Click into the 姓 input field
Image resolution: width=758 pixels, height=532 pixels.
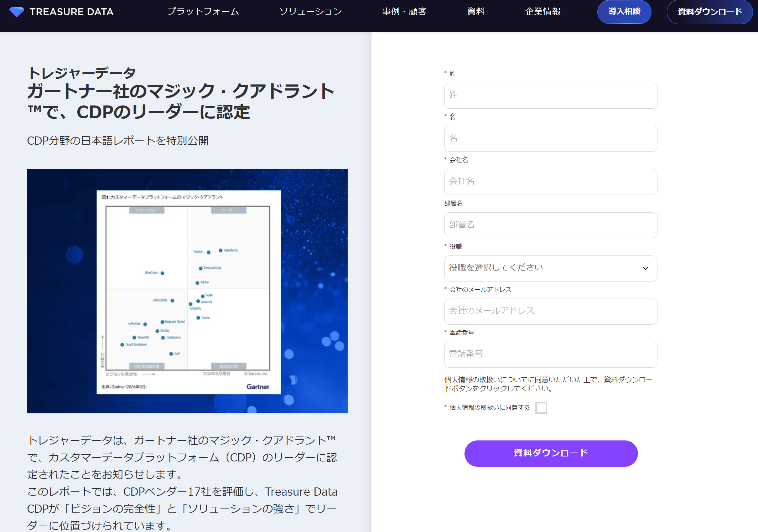[x=551, y=95]
